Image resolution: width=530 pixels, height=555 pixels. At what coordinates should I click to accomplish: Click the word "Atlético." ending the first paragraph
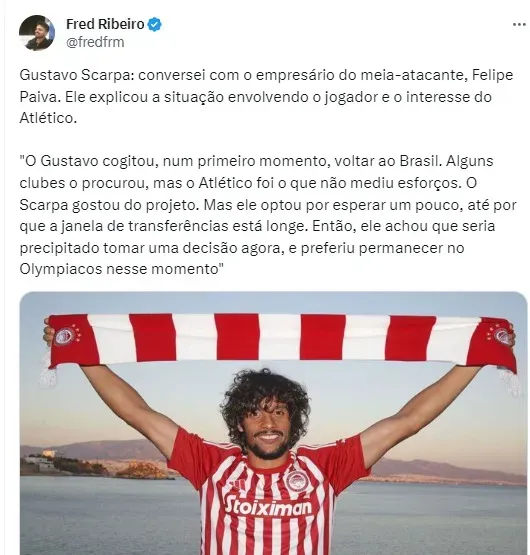[x=48, y=118]
